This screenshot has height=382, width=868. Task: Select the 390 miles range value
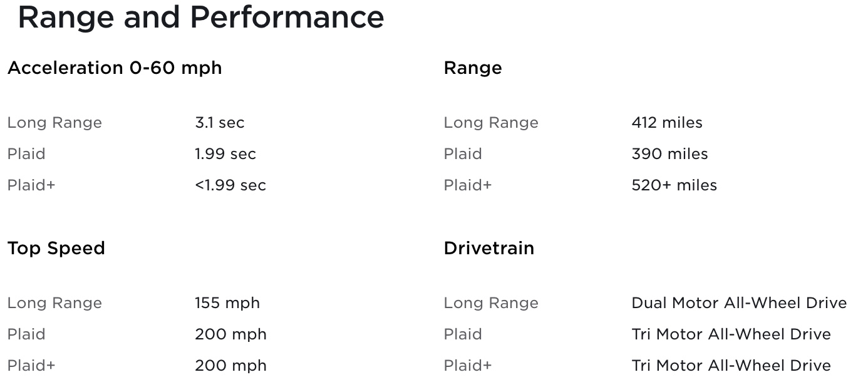(x=669, y=154)
